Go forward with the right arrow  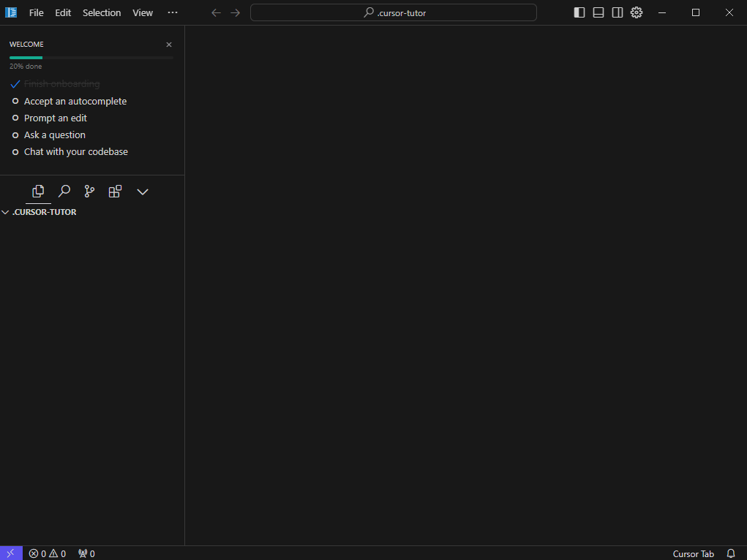tap(236, 13)
